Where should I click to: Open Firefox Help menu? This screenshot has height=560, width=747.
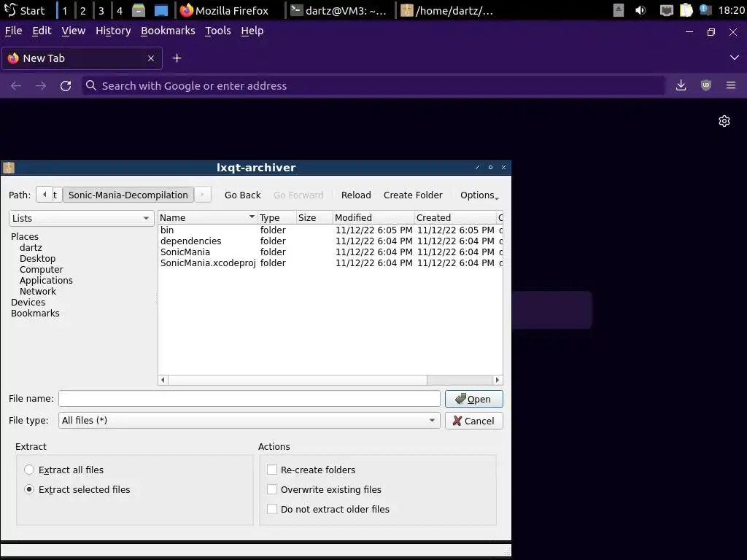coord(252,31)
